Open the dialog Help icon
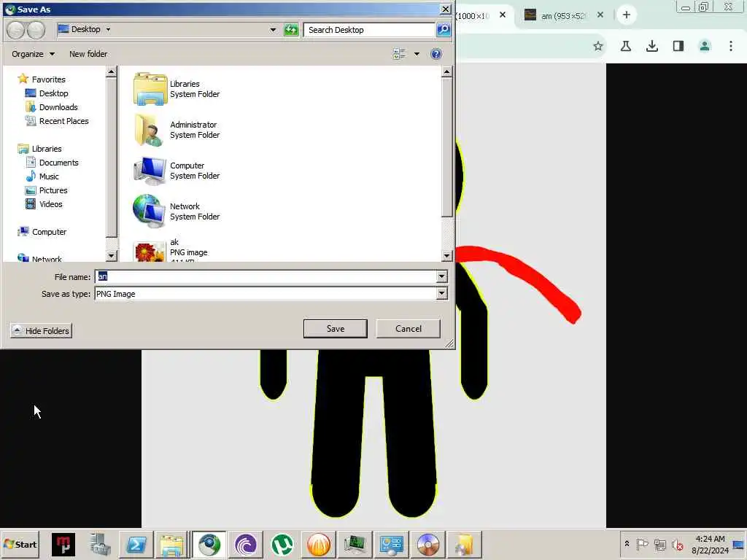Viewport: 747px width, 560px height. [436, 54]
